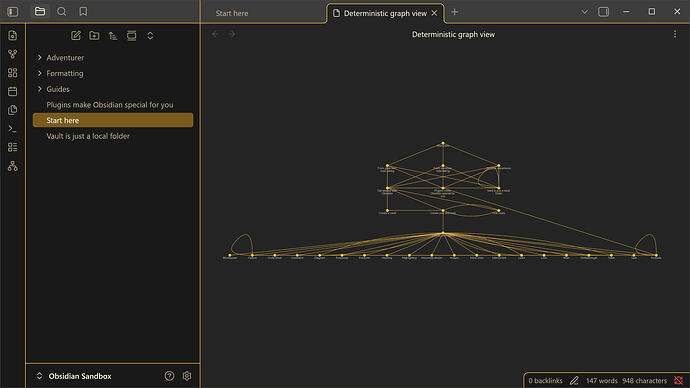Open the file explorer folder tab

pos(40,11)
